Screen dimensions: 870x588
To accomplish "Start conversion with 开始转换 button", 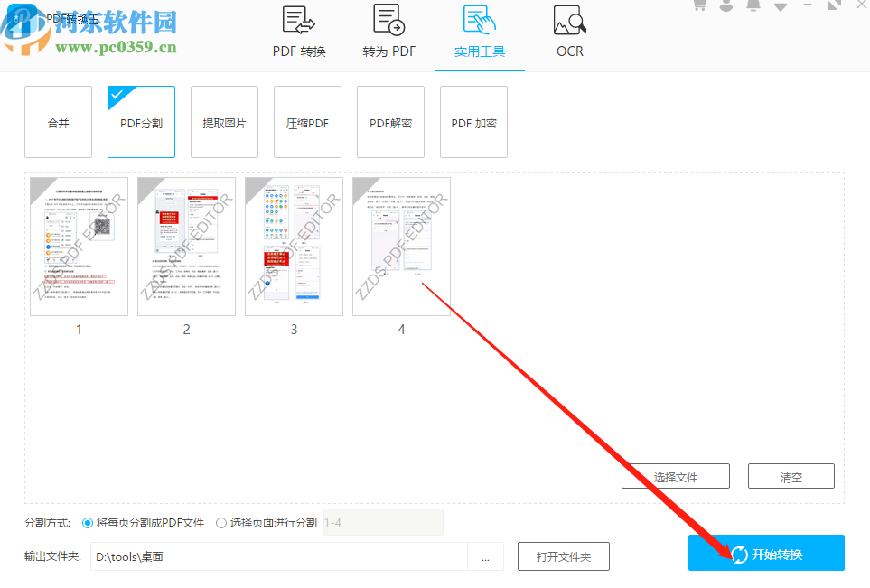I will [766, 553].
